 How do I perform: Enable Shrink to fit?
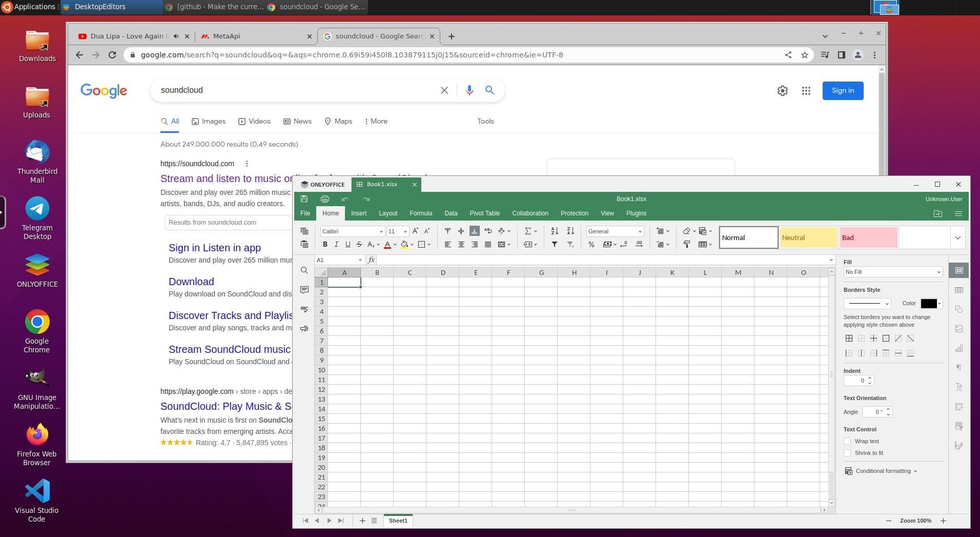(847, 453)
